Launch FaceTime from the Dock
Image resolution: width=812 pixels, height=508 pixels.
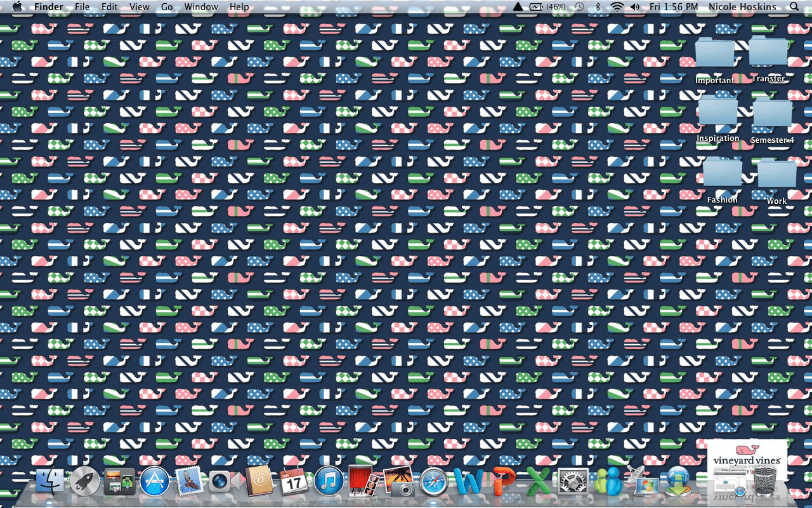click(x=223, y=481)
